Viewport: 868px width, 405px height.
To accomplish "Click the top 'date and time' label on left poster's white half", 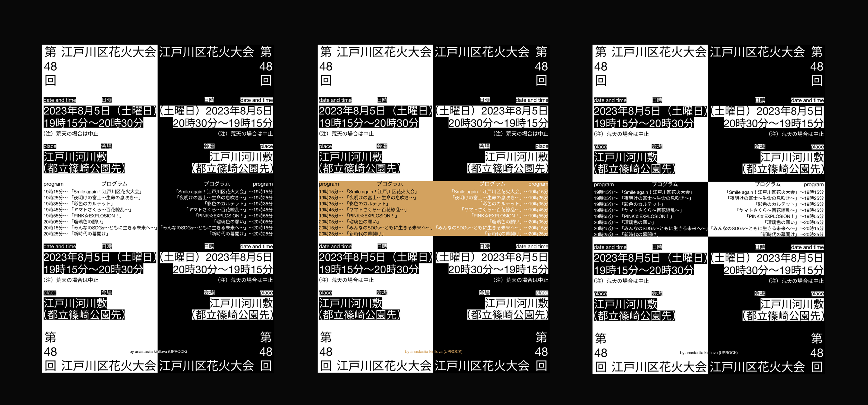I will [60, 100].
